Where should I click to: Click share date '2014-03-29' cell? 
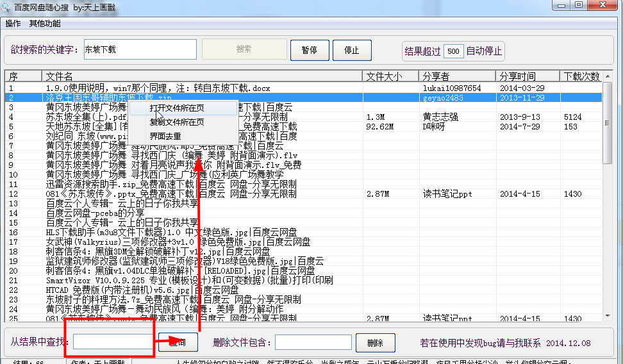pyautogui.click(x=522, y=88)
